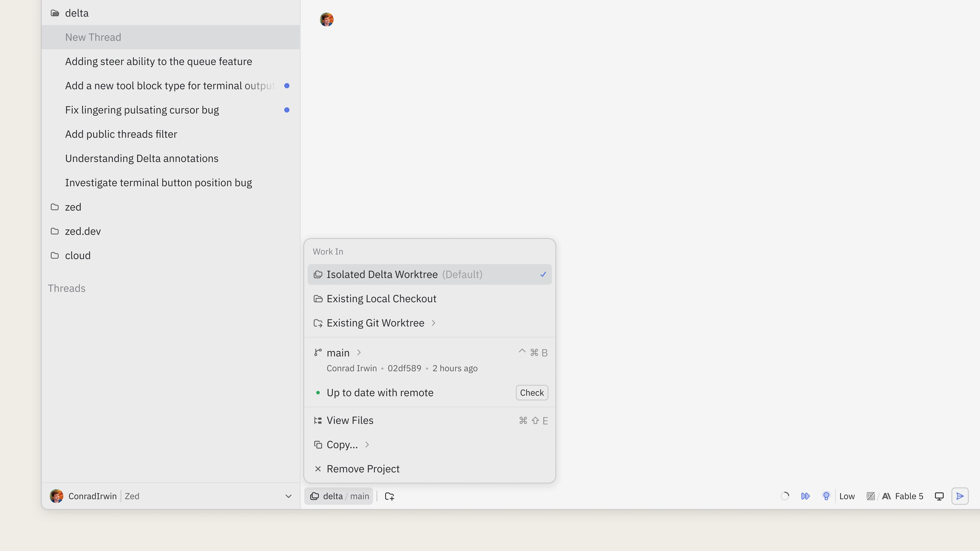Click the Work In menu header
This screenshot has height=551, width=980.
328,252
